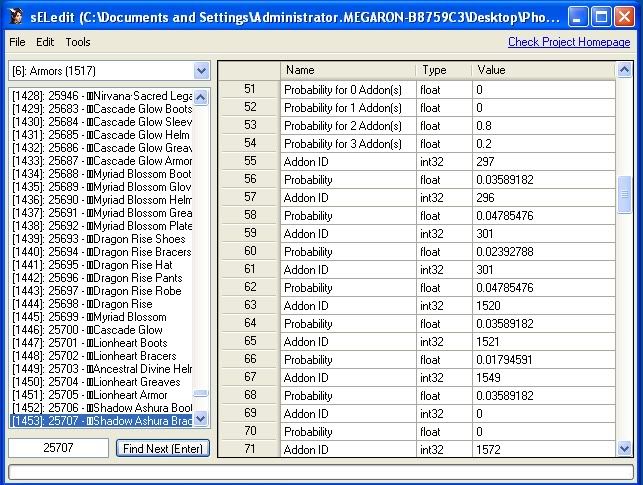Open the Tools menu
Image resolution: width=643 pixels, height=485 pixels.
pos(78,42)
